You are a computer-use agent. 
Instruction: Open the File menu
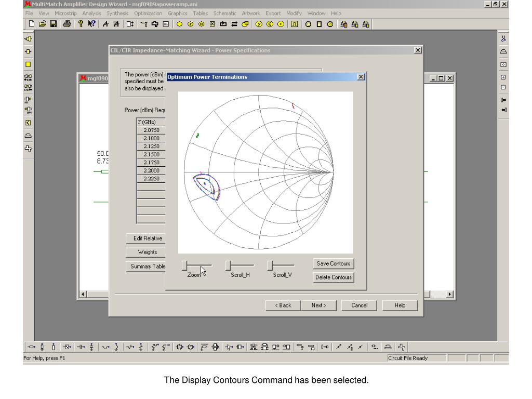(x=29, y=13)
